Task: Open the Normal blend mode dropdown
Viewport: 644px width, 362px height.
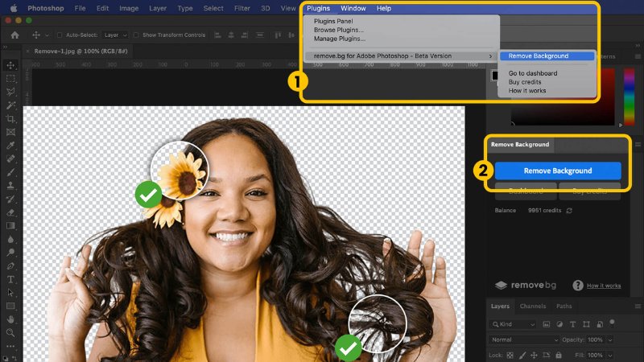Action: 524,339
